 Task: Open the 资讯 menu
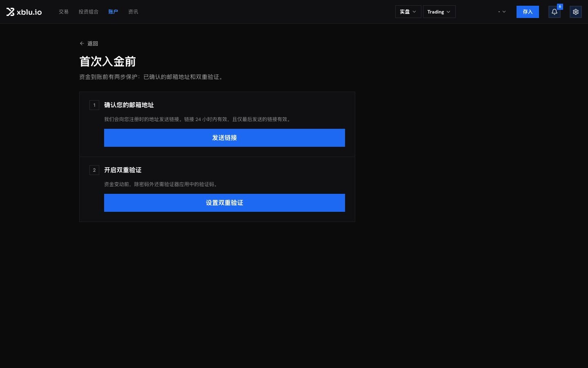coord(133,12)
